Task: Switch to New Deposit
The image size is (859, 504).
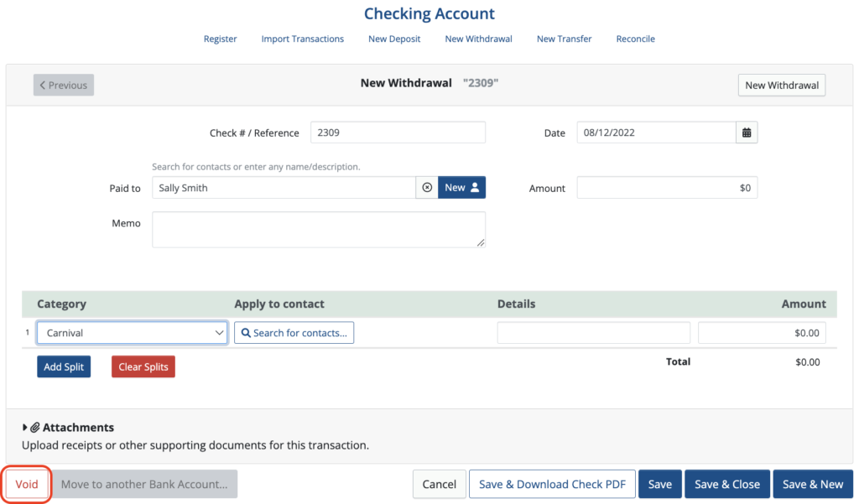Action: pyautogui.click(x=393, y=39)
